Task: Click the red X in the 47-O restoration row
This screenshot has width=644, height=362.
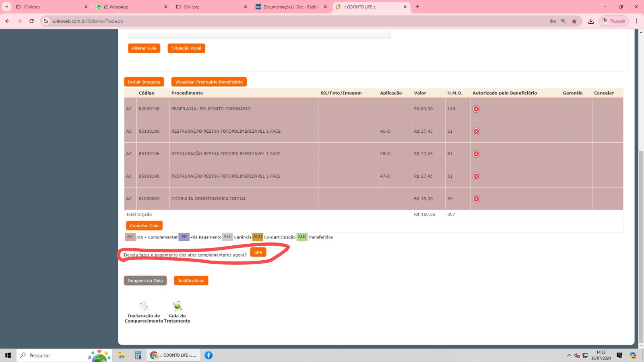Action: (x=476, y=177)
